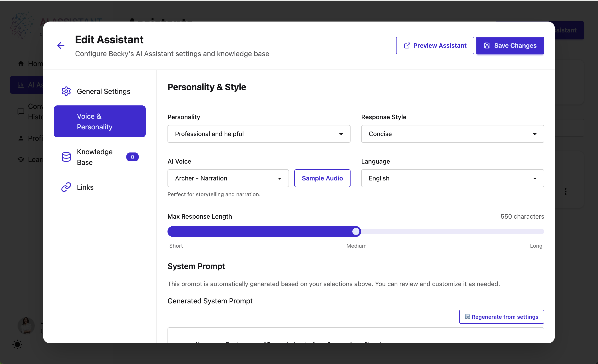Image resolution: width=598 pixels, height=364 pixels.
Task: Expand the AI Voice dropdown
Action: click(x=228, y=178)
